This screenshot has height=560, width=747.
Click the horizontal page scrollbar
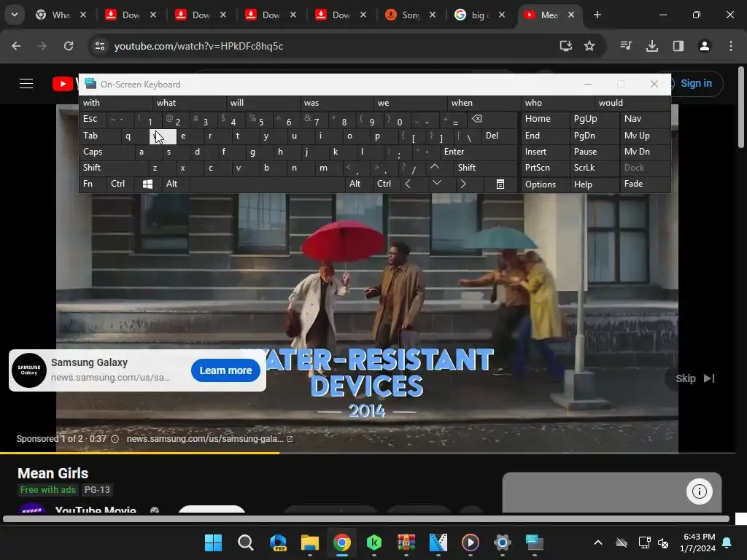tap(366, 519)
